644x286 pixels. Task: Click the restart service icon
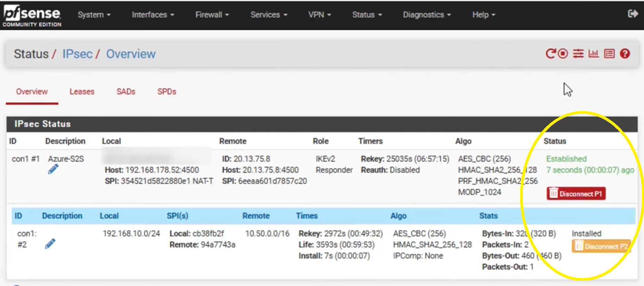(x=550, y=54)
